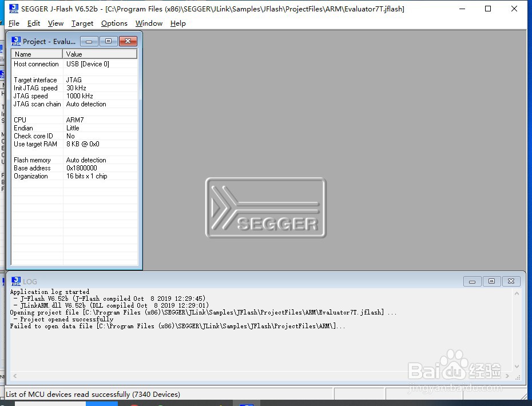Open the Help menu
This screenshot has width=532, height=406.
[x=178, y=23]
